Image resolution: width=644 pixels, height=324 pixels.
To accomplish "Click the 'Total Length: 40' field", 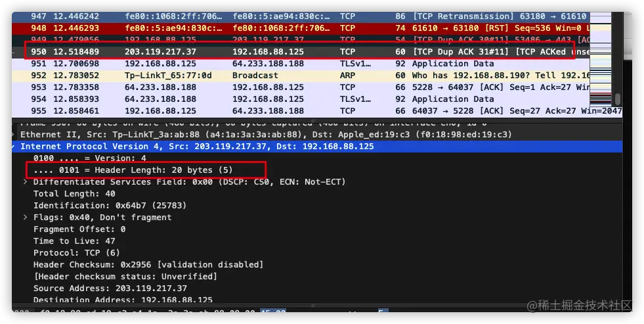I will 74,194.
